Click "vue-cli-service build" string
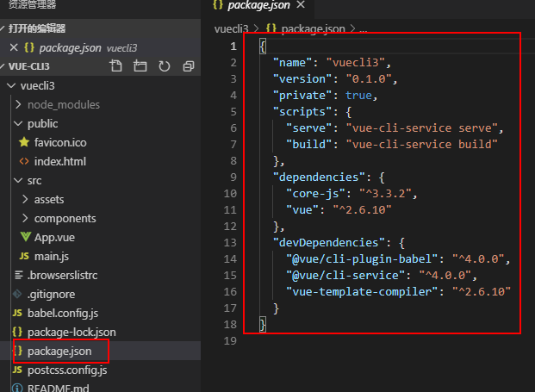The height and width of the screenshot is (392, 535). (x=422, y=145)
